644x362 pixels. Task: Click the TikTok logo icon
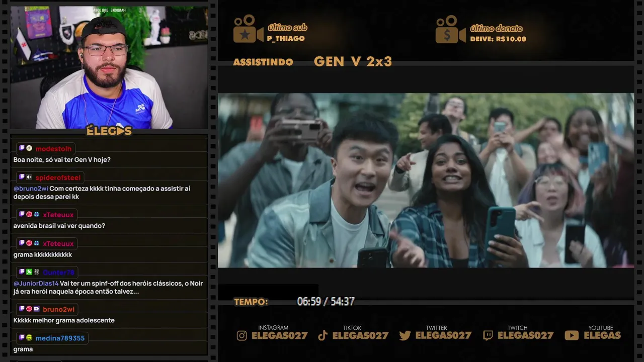323,335
